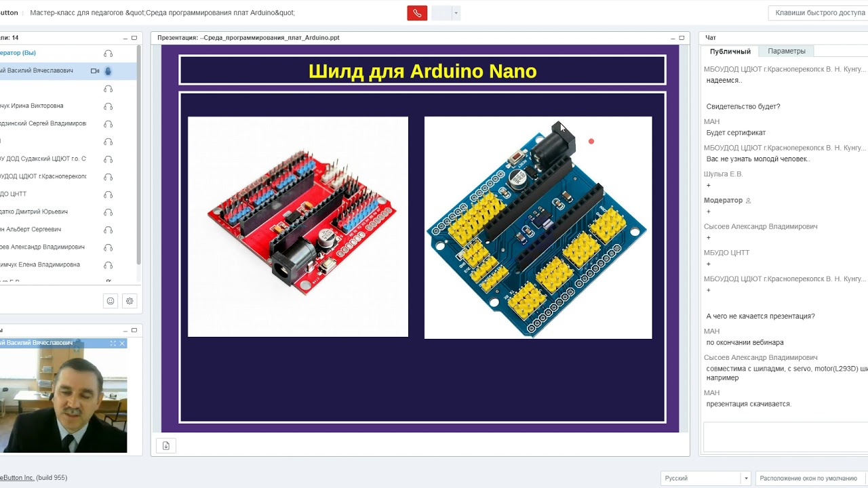
Task: Click headphone icon on Модератор (Вы) row
Action: 108,54
